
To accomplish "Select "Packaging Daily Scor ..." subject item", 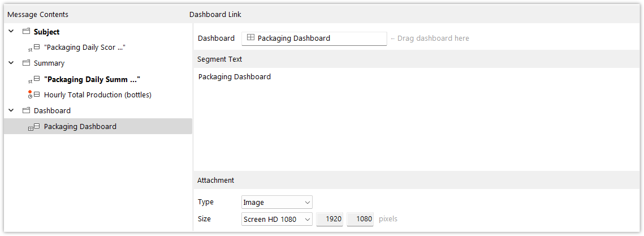I will (x=84, y=48).
